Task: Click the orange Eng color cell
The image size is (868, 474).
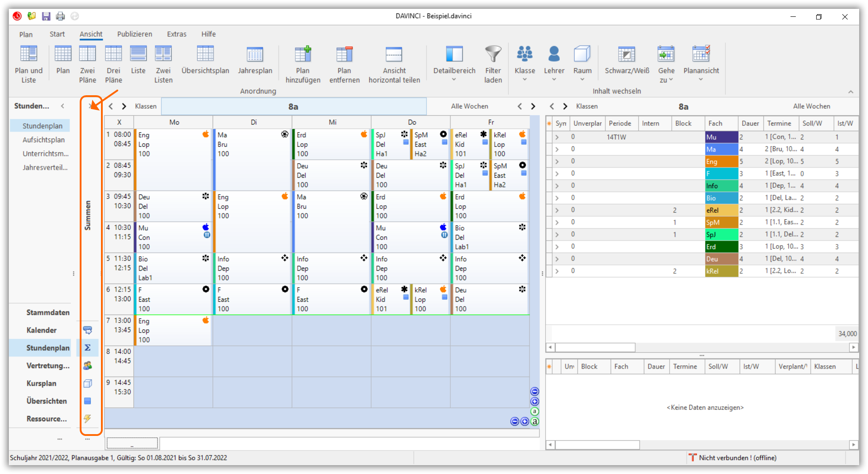Action: (x=721, y=162)
